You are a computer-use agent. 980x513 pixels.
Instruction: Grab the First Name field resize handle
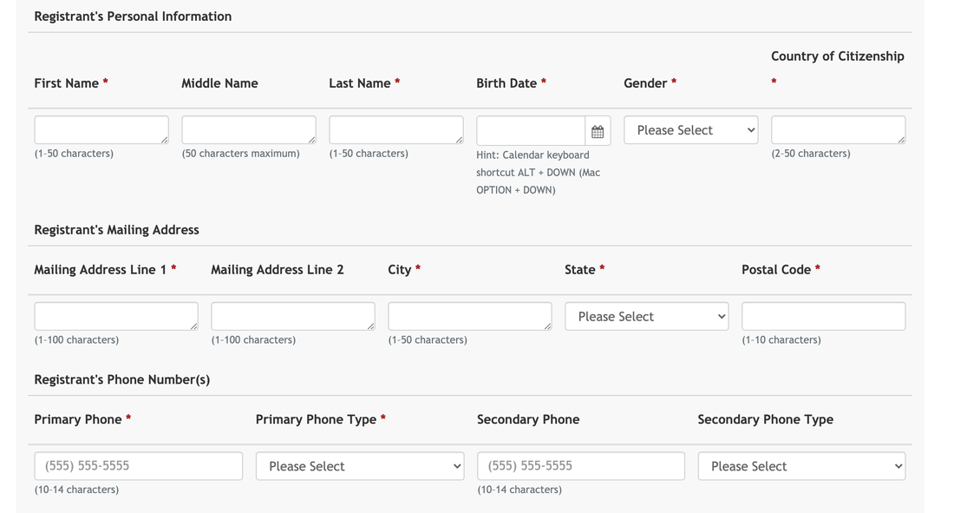point(165,140)
